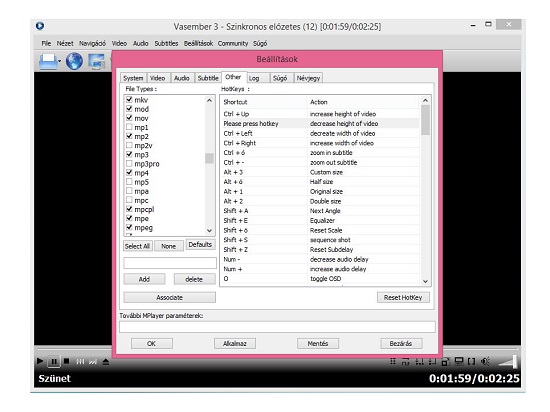Image resolution: width=550 pixels, height=412 pixels.
Task: Click the monitor display icon in bottom bar
Action: click(x=459, y=361)
